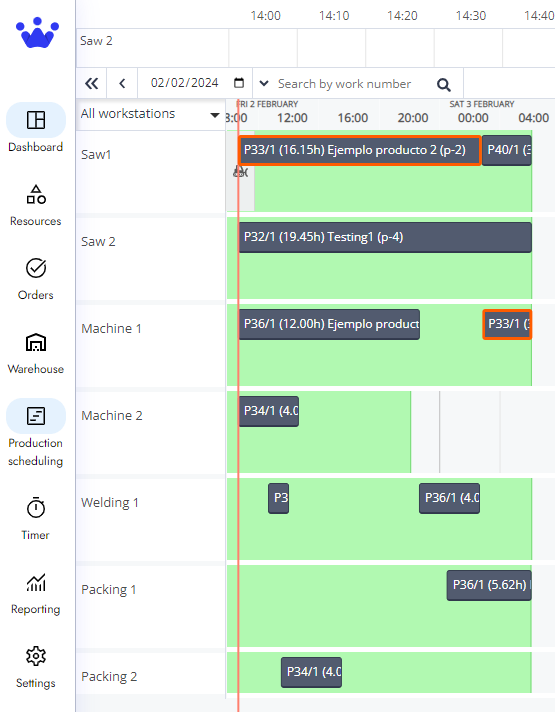Go to the Orders section
Viewport: 555px width, 712px height.
tap(35, 279)
